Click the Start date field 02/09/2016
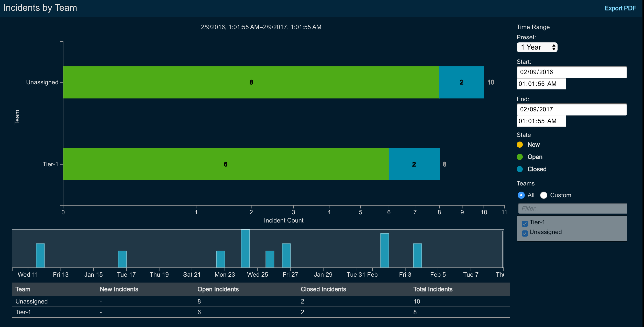The width and height of the screenshot is (644, 327). pos(571,72)
